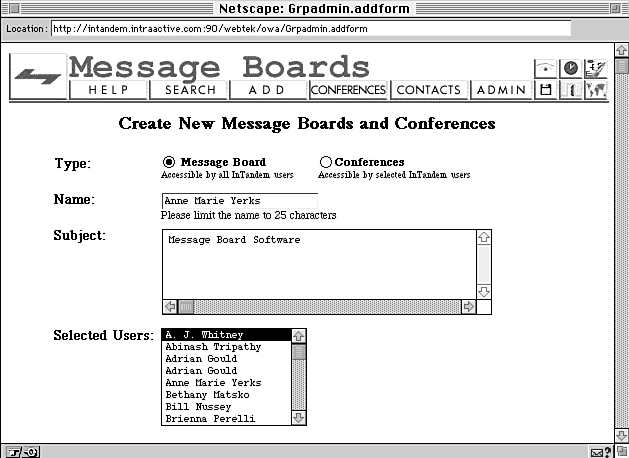Image resolution: width=629 pixels, height=458 pixels.
Task: Select the Message Board radio button
Action: pyautogui.click(x=168, y=162)
